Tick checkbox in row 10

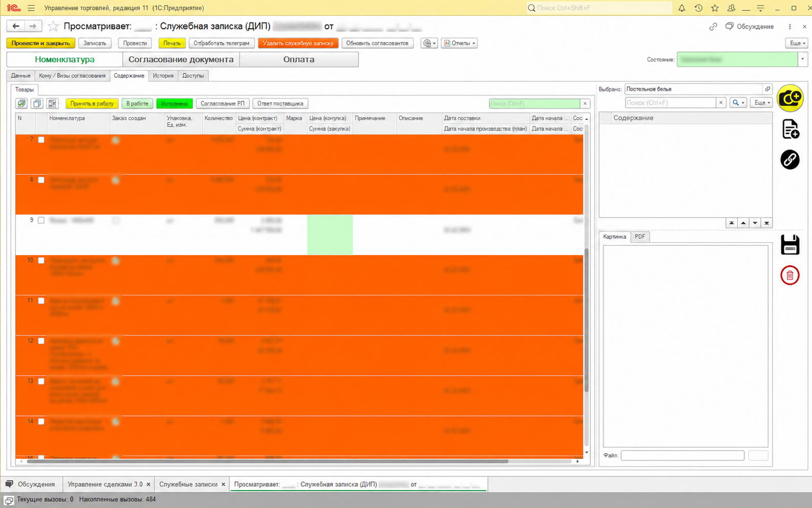pos(41,260)
